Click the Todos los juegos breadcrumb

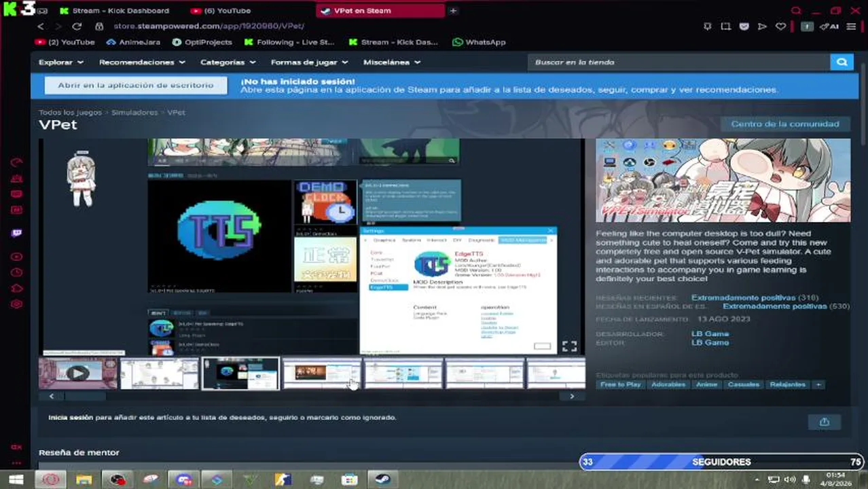(x=70, y=112)
